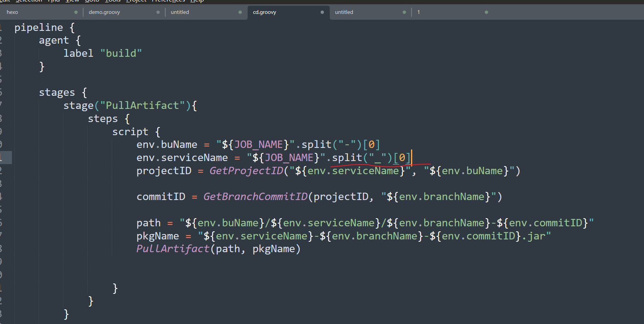644x324 pixels.
Task: Click split("-") on the buName line
Action: coord(331,144)
